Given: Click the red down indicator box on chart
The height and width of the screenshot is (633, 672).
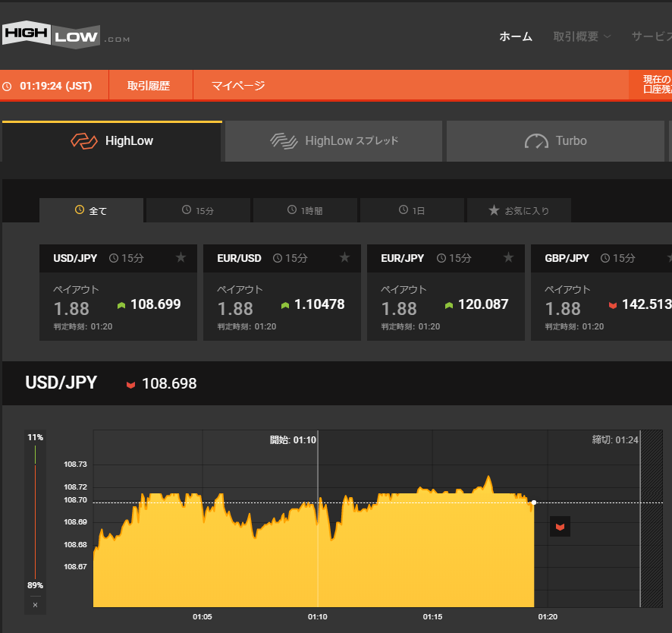Looking at the screenshot, I should tap(561, 527).
